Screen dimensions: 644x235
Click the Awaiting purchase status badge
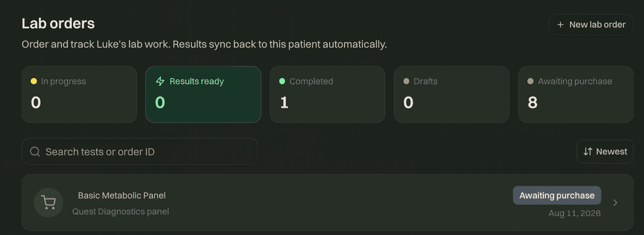coord(557,195)
